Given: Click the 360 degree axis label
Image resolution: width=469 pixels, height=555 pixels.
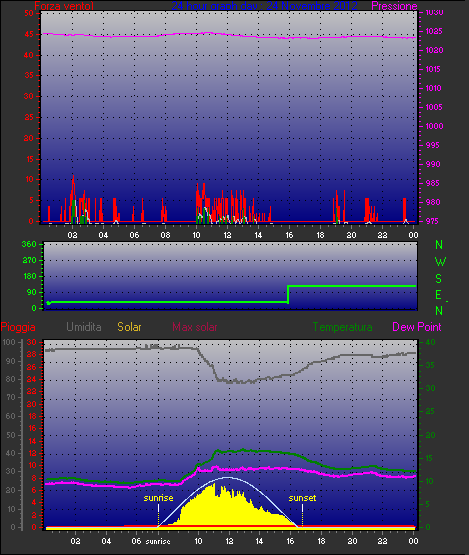Looking at the screenshot, I should click(29, 244).
